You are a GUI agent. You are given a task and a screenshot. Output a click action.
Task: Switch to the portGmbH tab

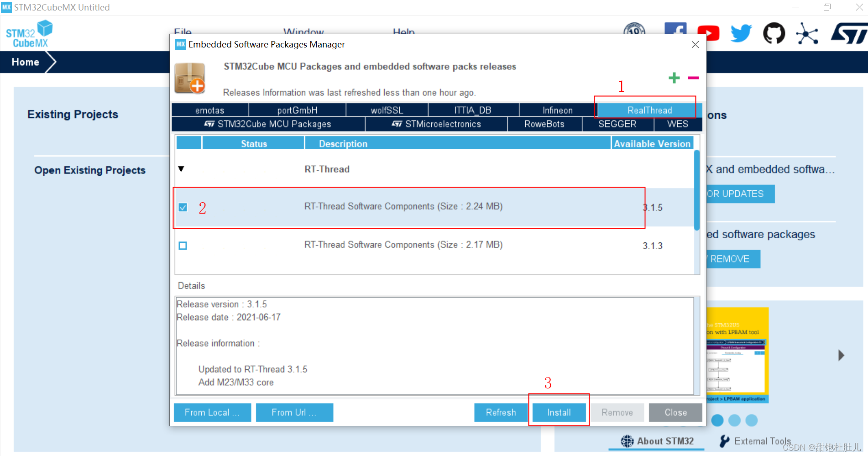[297, 110]
